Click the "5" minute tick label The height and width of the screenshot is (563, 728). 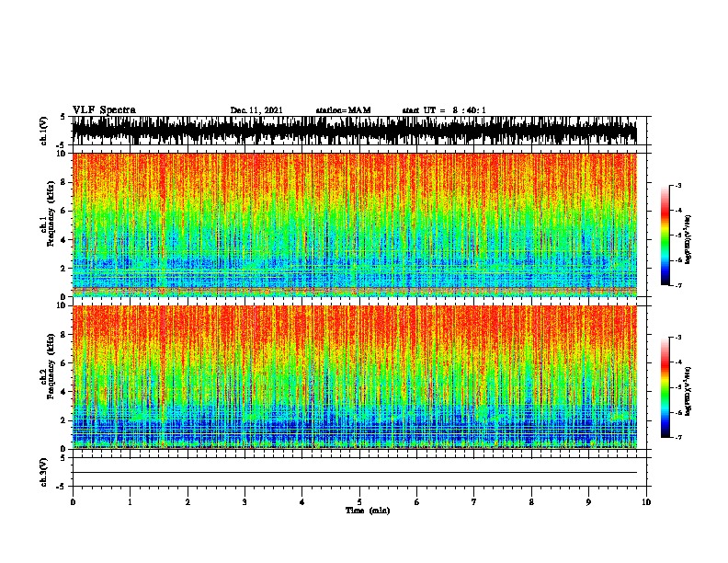(359, 502)
